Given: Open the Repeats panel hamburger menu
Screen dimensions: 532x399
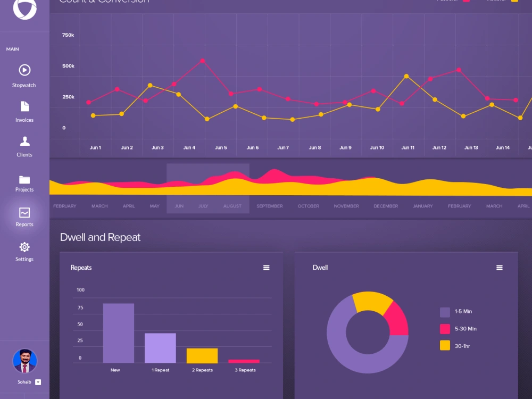Looking at the screenshot, I should (267, 268).
